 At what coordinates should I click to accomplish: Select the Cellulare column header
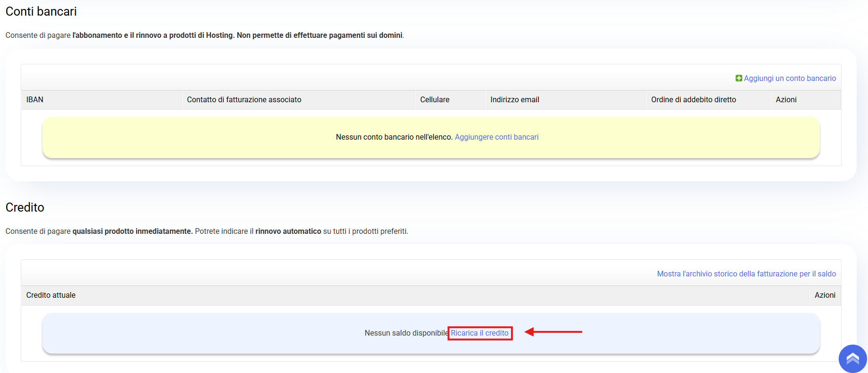[x=434, y=100]
